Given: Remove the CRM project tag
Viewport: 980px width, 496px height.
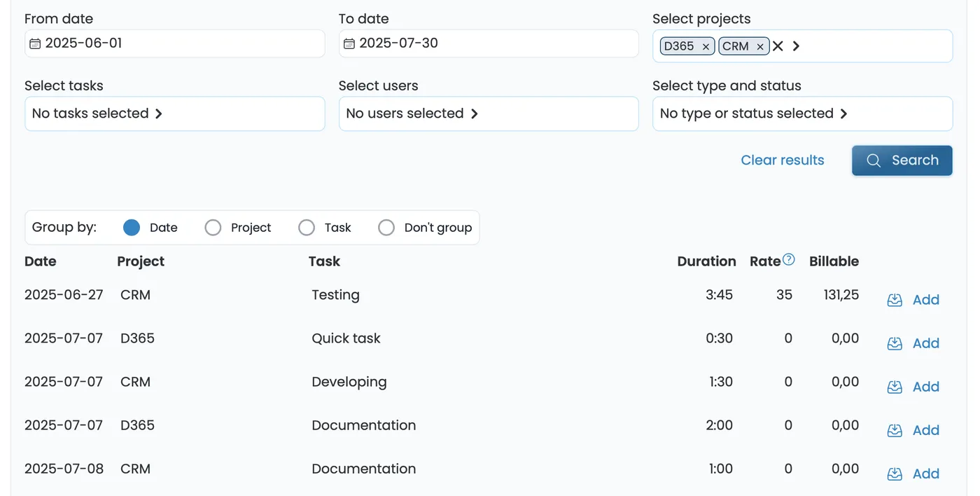Looking at the screenshot, I should point(760,47).
